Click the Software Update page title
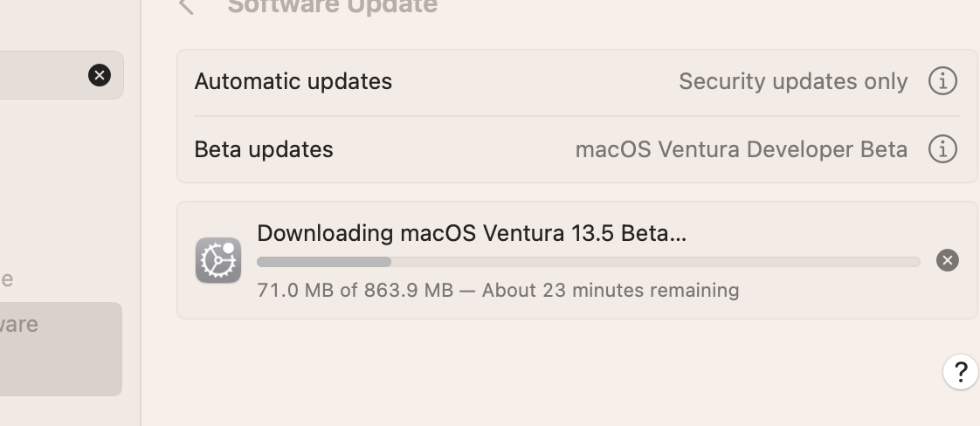The width and height of the screenshot is (980, 426). coord(332,7)
